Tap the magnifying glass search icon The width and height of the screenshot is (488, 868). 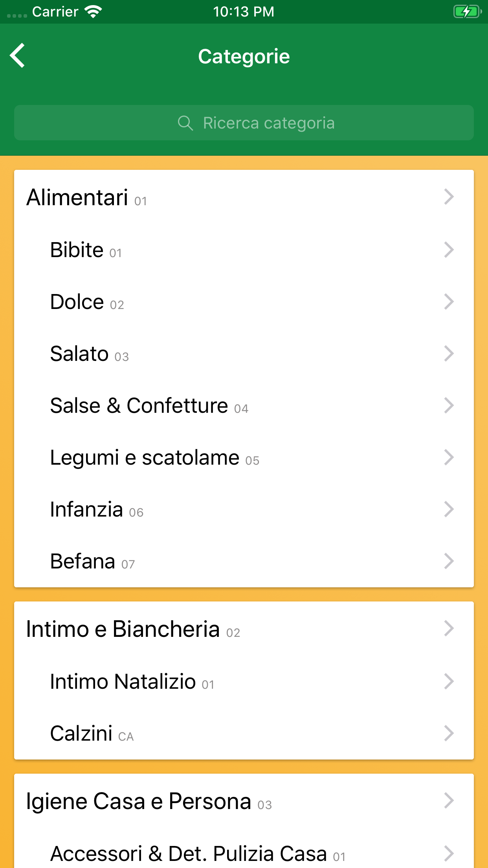(185, 123)
